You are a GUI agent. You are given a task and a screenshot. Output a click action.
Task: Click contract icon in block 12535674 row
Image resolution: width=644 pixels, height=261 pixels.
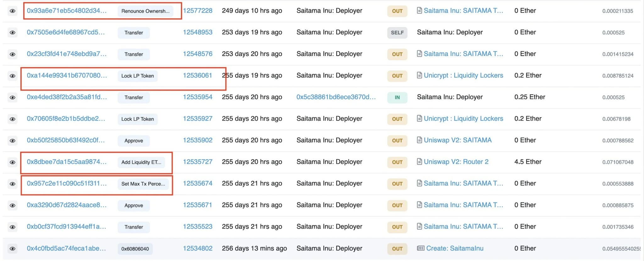coord(419,183)
